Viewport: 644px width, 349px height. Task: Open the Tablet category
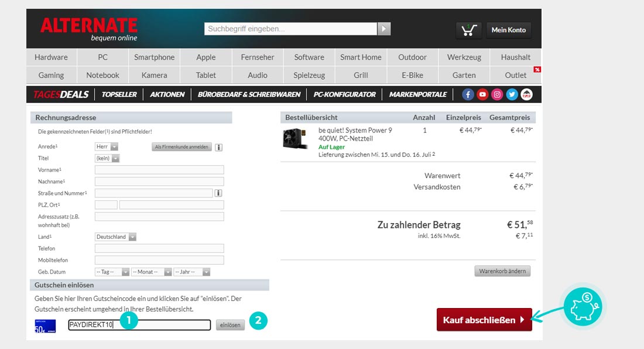coord(205,75)
